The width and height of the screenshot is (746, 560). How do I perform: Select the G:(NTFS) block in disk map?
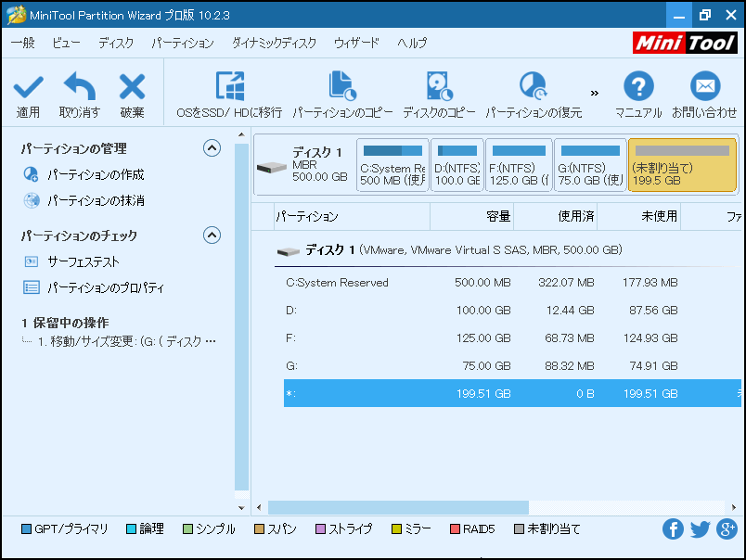click(x=590, y=165)
